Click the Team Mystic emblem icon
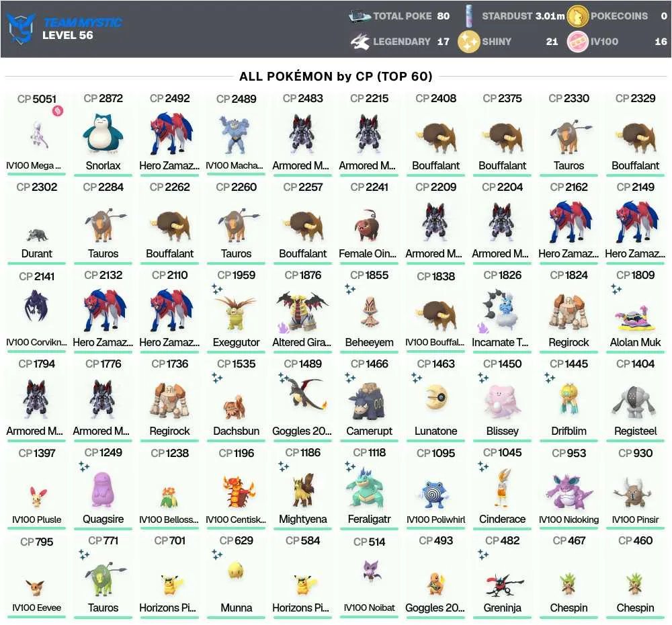The width and height of the screenshot is (672, 625). pos(21,28)
